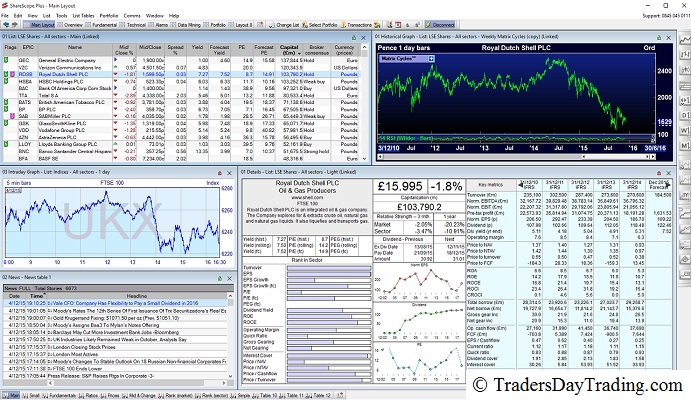Image resolution: width=691 pixels, height=400 pixels.
Task: Open the List Tables menu
Action: click(x=83, y=15)
